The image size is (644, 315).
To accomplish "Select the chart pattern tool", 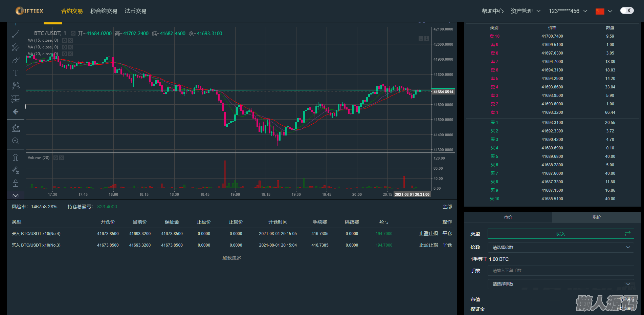I will [x=16, y=86].
